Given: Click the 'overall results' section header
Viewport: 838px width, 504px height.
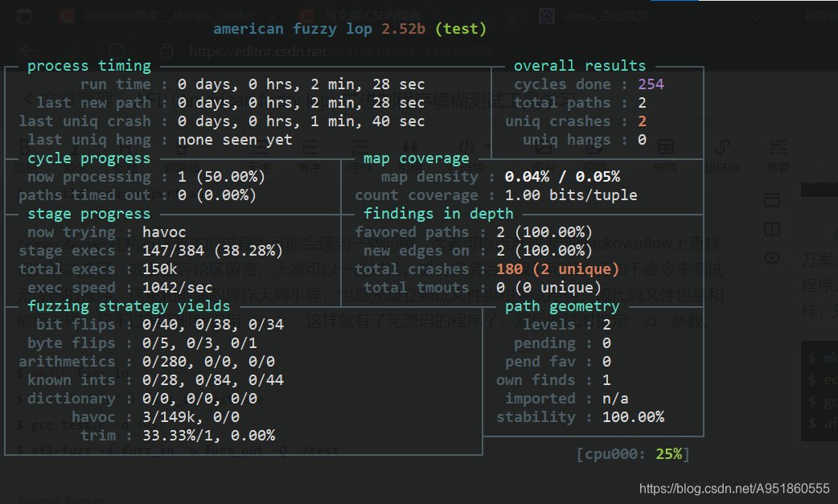Looking at the screenshot, I should pyautogui.click(x=580, y=66).
